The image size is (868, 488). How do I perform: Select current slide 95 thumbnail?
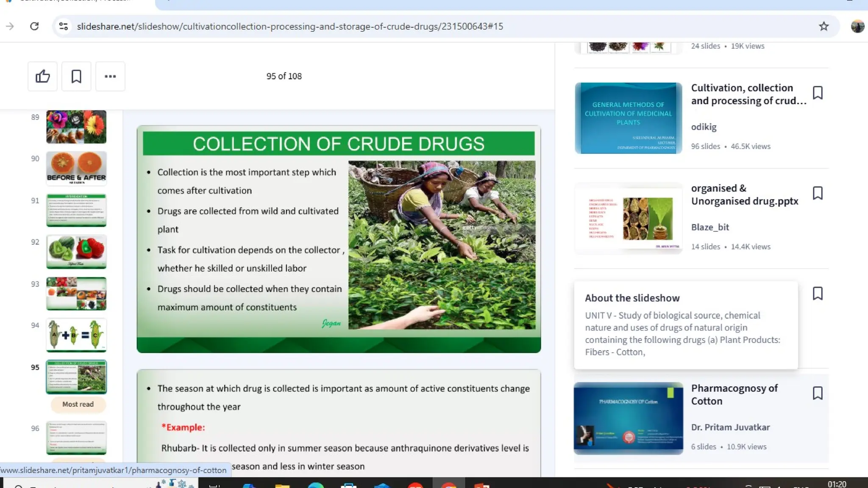point(76,377)
